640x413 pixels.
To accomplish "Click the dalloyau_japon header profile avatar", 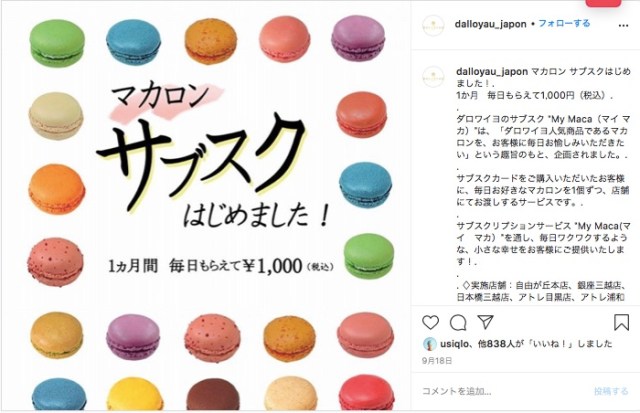I will (433, 25).
